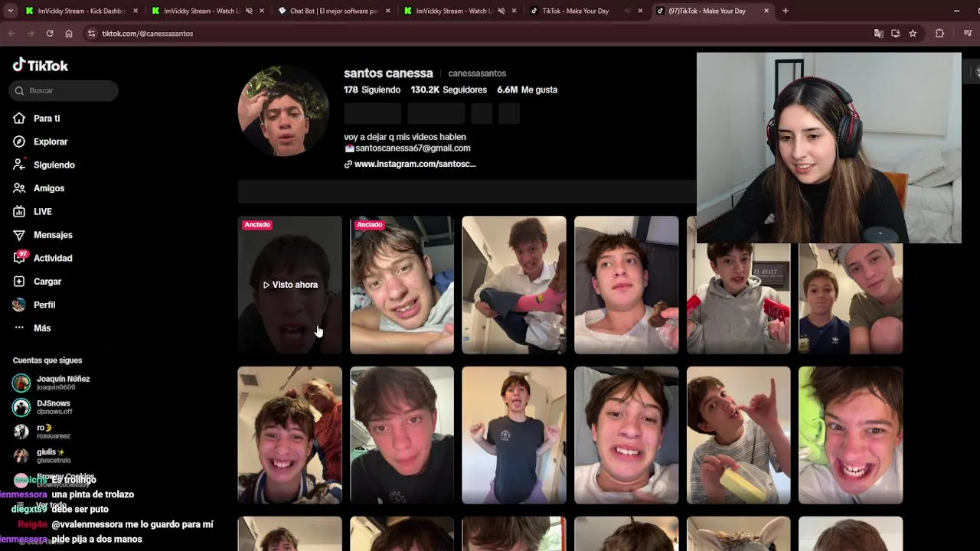Open the browser home page
Image resolution: width=980 pixels, height=551 pixels.
69,34
